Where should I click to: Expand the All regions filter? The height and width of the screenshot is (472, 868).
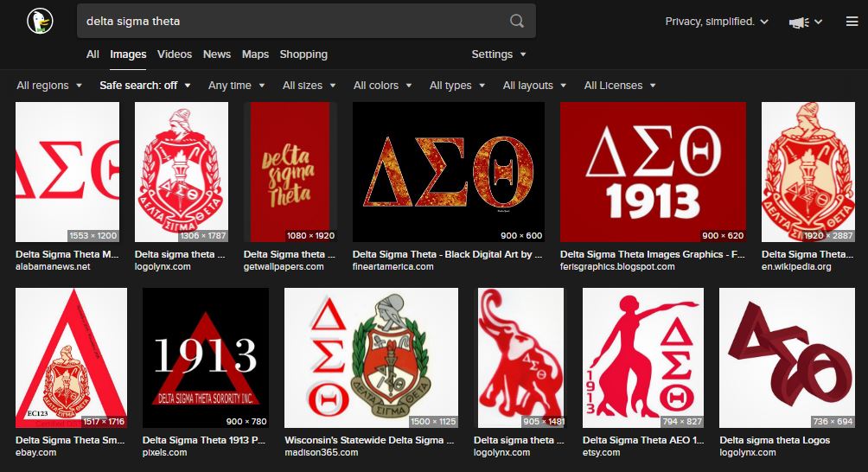coord(49,86)
